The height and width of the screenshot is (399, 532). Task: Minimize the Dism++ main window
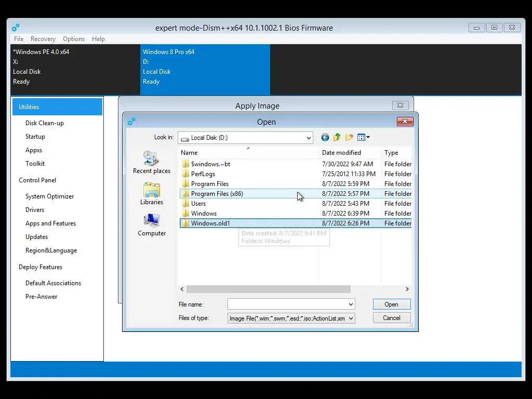(477, 28)
